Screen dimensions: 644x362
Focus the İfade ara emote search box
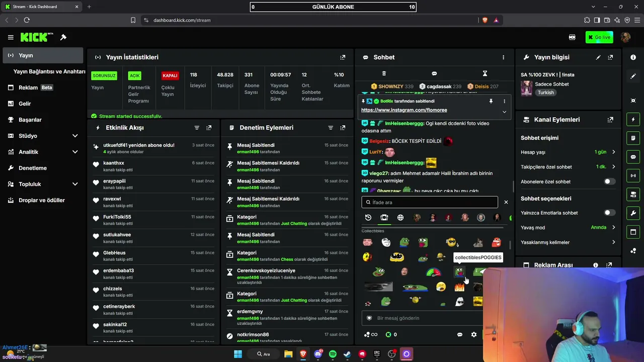(430, 202)
